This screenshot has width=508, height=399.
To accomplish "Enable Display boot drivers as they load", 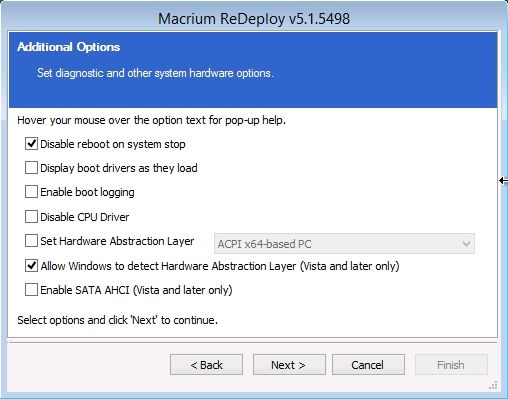I will [x=31, y=168].
